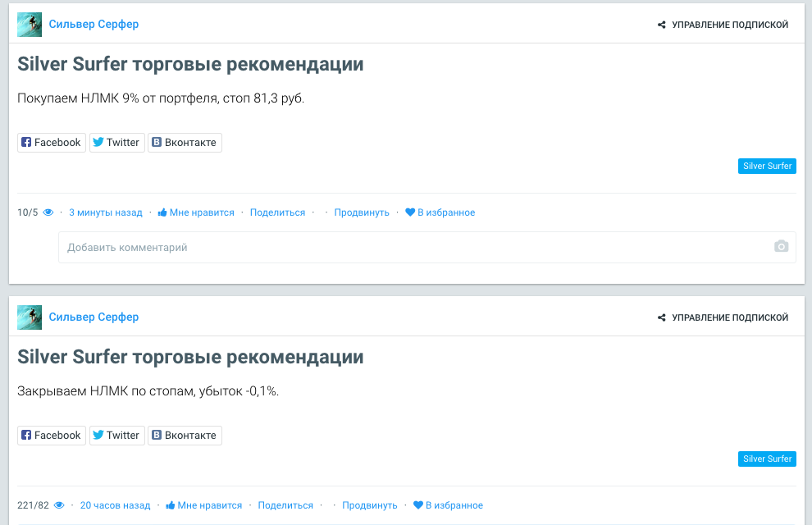
Task: Click the eye views icon next to 10/5
Action: (x=48, y=212)
